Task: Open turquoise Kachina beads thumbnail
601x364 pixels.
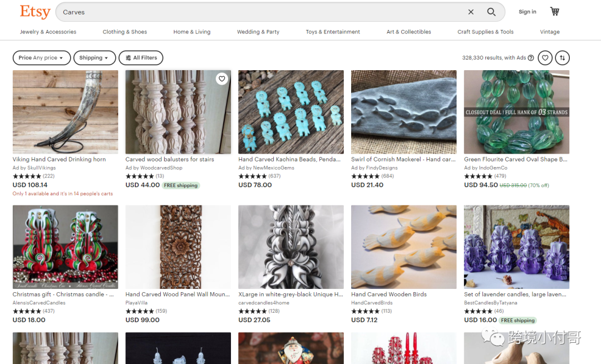Action: click(291, 112)
